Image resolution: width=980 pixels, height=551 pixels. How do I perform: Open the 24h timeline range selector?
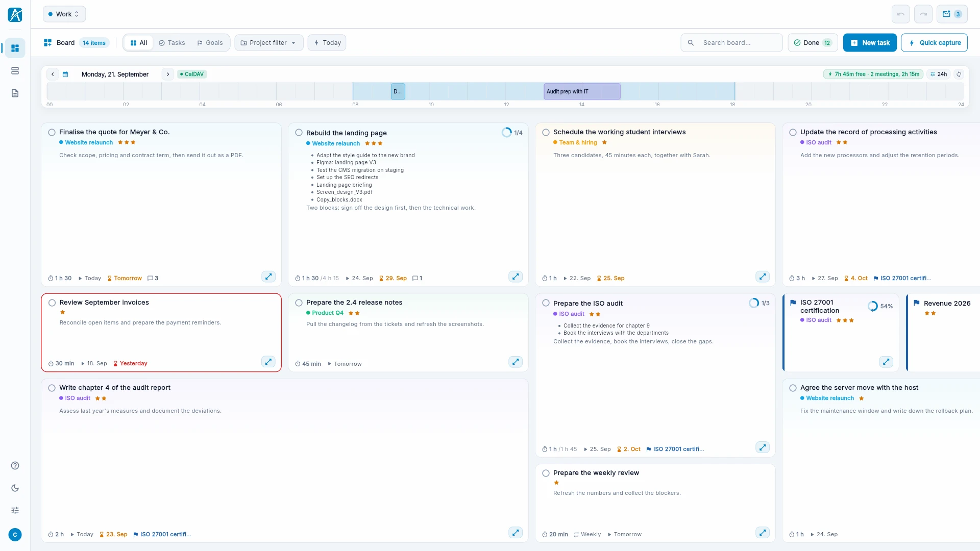[x=938, y=74]
